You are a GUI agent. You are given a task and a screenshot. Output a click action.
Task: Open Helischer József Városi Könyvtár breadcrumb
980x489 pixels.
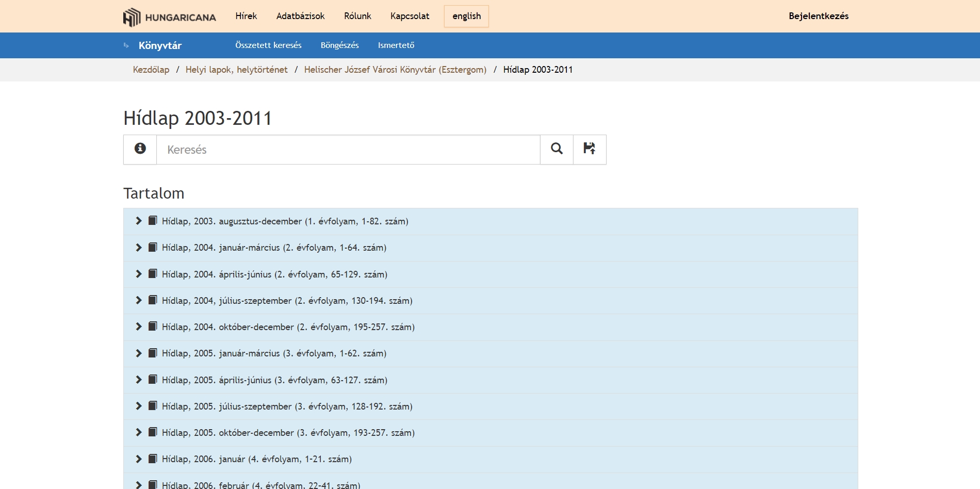pos(395,70)
